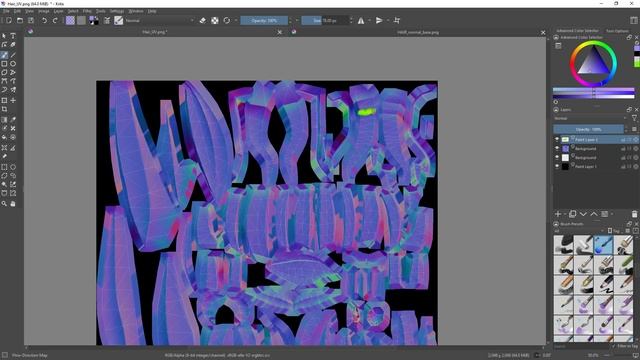Select the Line tool
The image size is (640, 360).
[13, 55]
